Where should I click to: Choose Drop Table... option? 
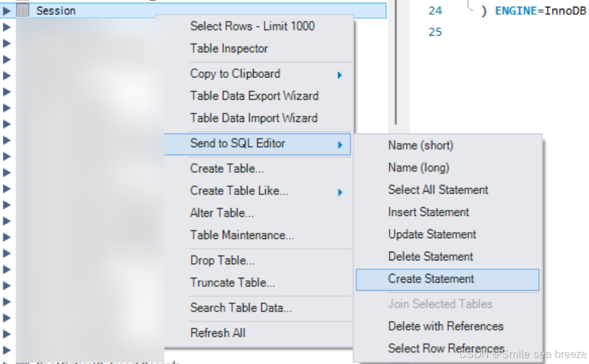222,260
